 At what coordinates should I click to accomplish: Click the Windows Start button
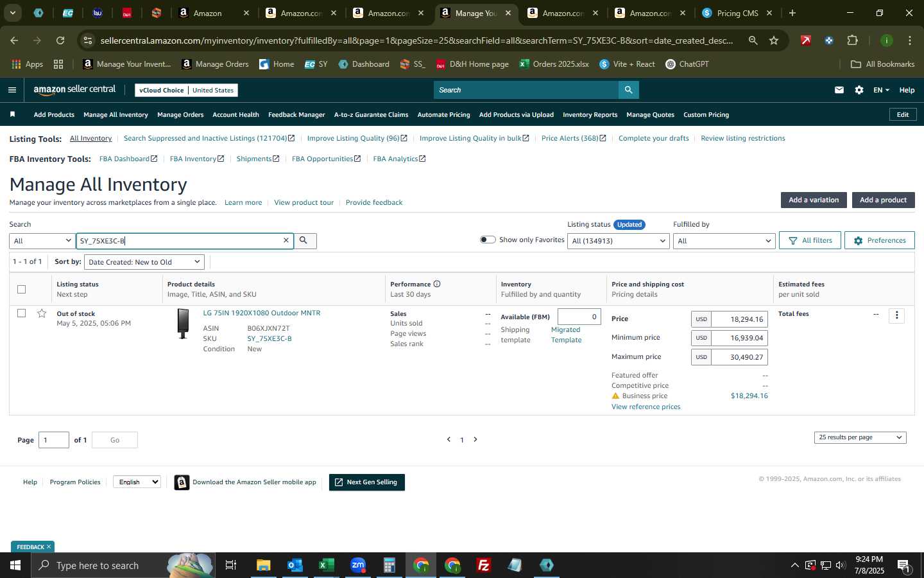click(x=15, y=565)
